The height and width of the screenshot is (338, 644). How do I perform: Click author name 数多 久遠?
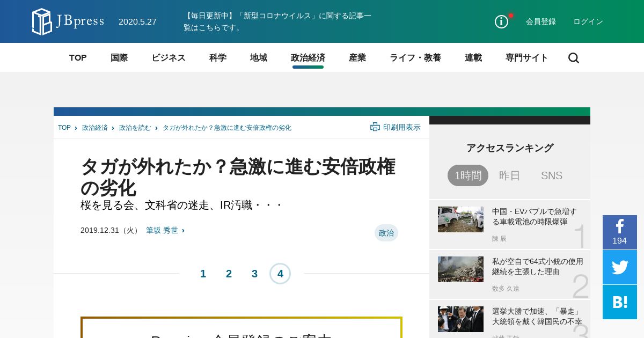[x=506, y=289]
